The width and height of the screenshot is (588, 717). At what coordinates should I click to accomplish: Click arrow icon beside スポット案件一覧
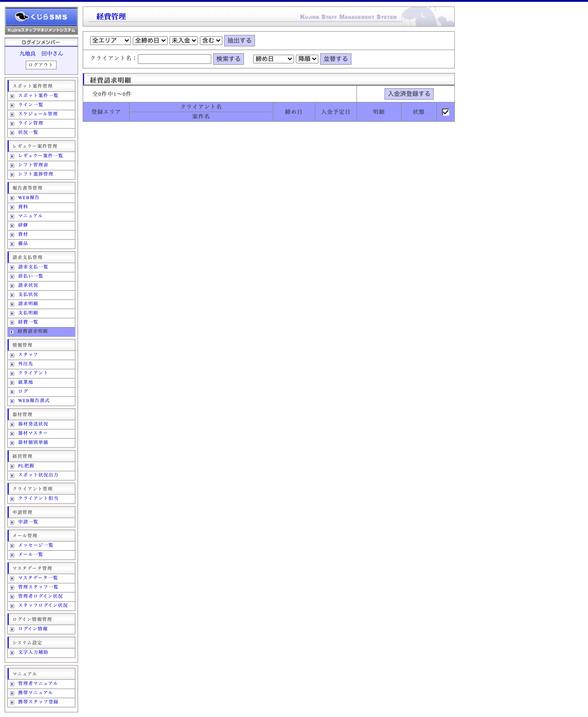(x=12, y=96)
